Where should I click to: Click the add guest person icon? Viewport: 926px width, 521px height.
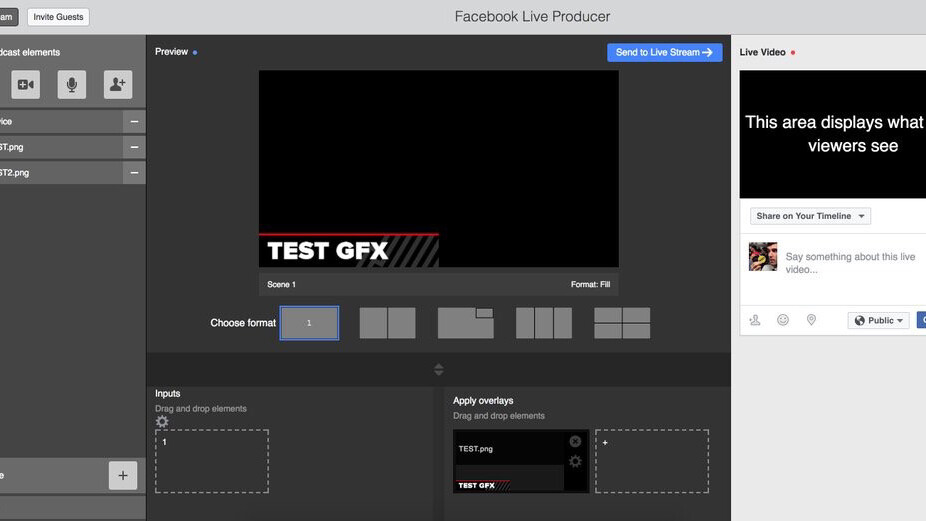click(x=118, y=85)
